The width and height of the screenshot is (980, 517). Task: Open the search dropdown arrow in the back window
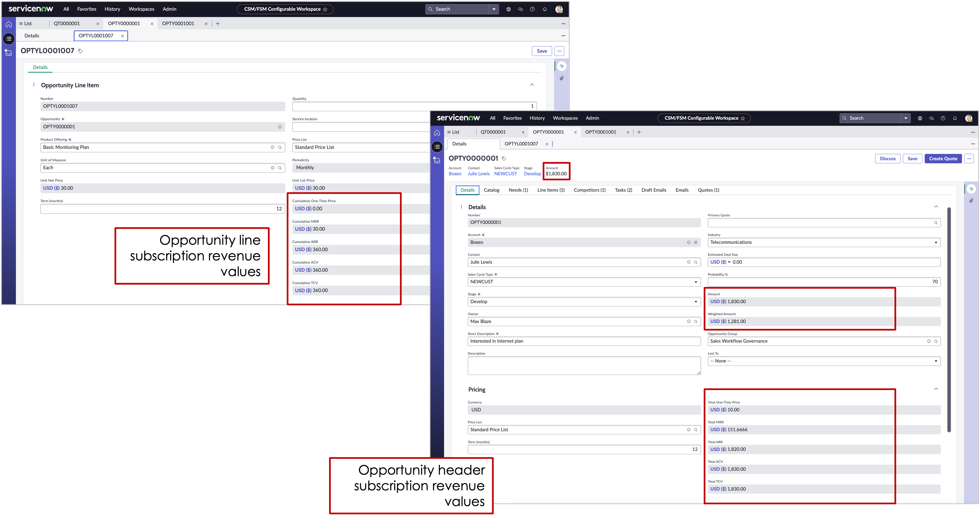coord(494,9)
